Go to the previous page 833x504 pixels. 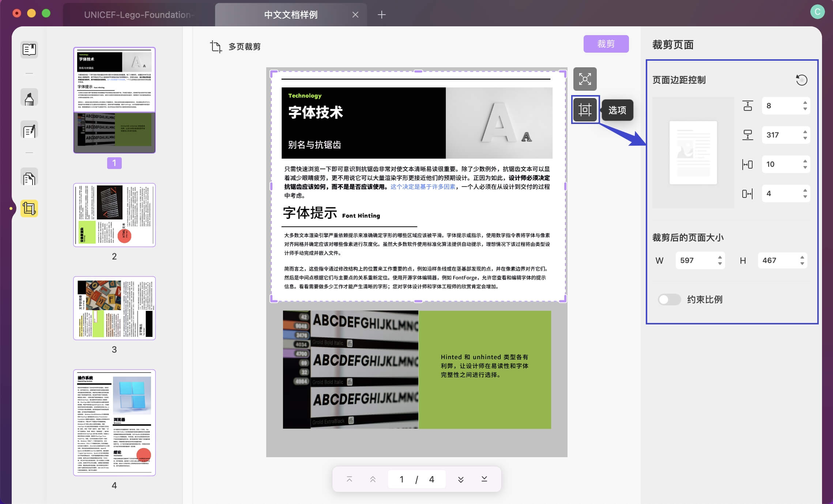click(x=373, y=479)
